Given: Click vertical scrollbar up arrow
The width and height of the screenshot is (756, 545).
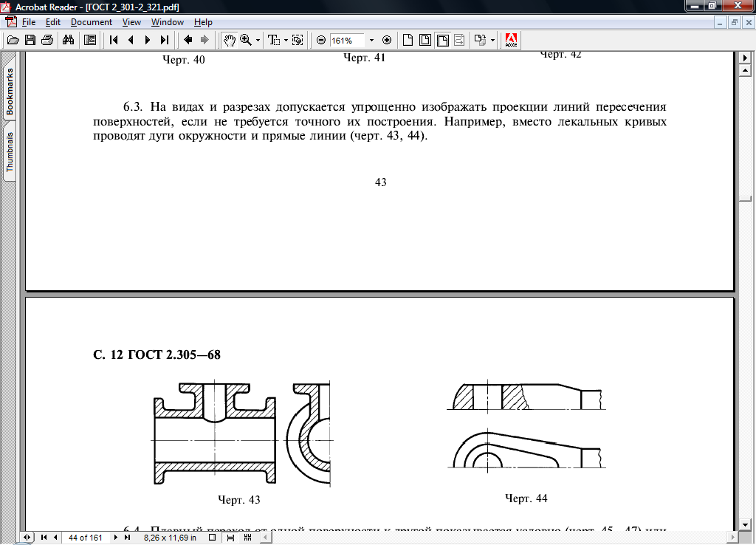Looking at the screenshot, I should coord(745,70).
